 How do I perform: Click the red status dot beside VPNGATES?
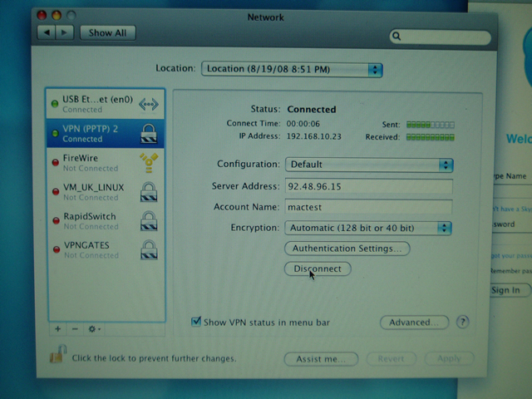coord(57,249)
